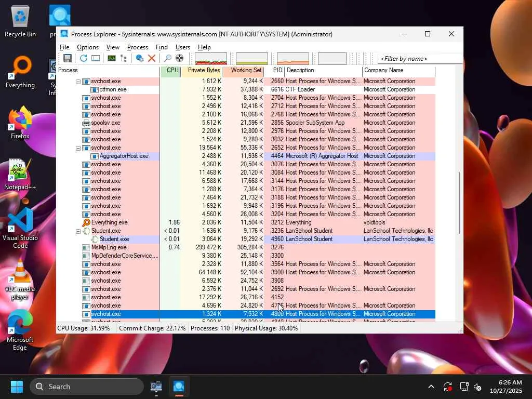Viewport: 532px width, 399px height.
Task: Click the Save toolbar icon
Action: (x=67, y=58)
